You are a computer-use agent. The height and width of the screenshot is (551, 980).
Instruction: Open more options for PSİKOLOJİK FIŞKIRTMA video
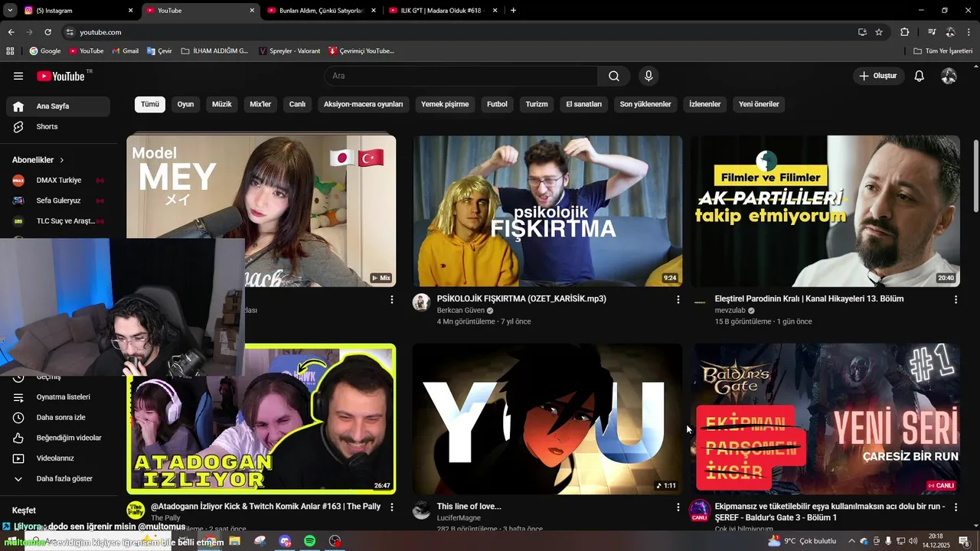coord(678,300)
